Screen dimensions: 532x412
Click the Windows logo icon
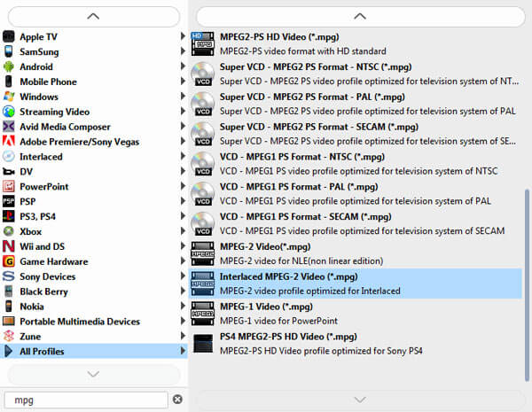pyautogui.click(x=9, y=97)
